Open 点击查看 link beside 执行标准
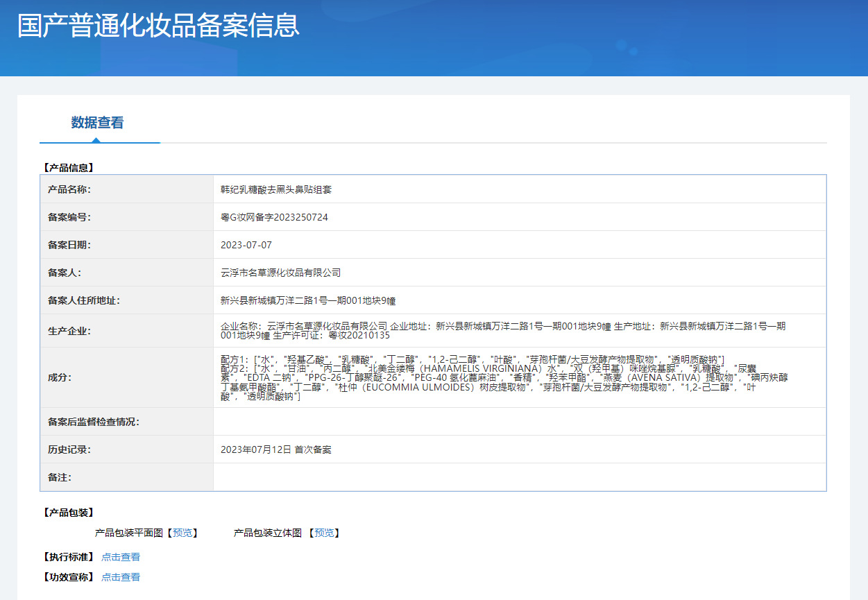The height and width of the screenshot is (600, 868). point(121,557)
